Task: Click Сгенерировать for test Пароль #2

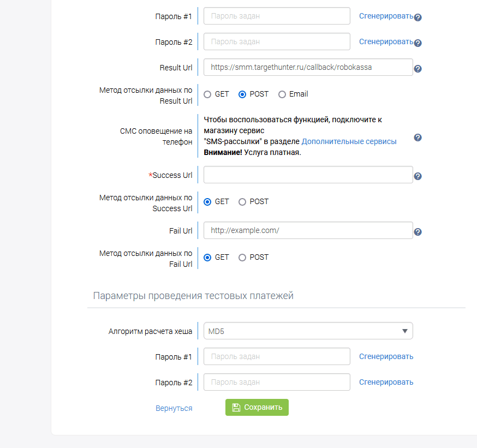Action: click(x=386, y=382)
